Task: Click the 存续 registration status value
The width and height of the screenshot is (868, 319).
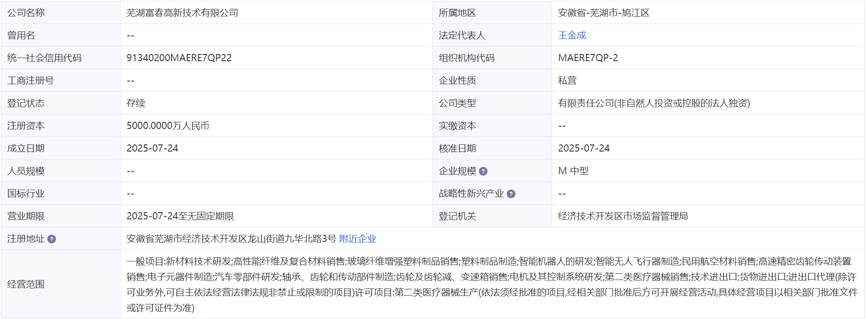Action: [x=136, y=103]
